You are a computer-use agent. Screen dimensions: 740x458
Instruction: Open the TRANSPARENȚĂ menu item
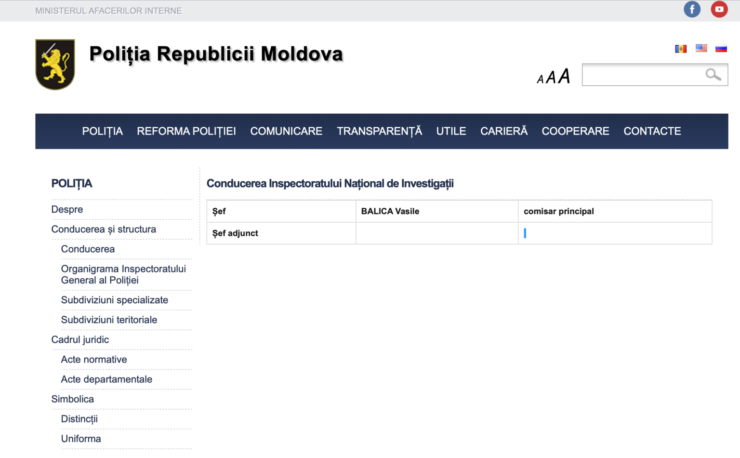379,131
